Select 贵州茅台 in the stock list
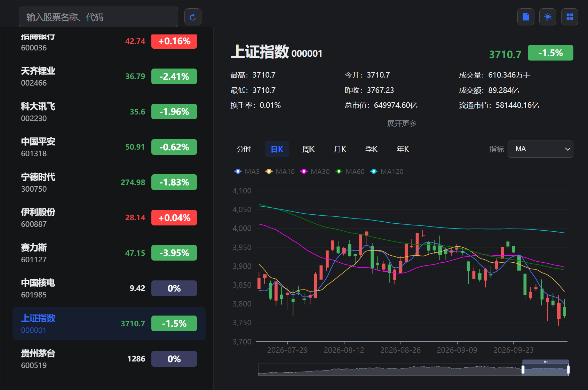The width and height of the screenshot is (588, 390). pyautogui.click(x=109, y=359)
